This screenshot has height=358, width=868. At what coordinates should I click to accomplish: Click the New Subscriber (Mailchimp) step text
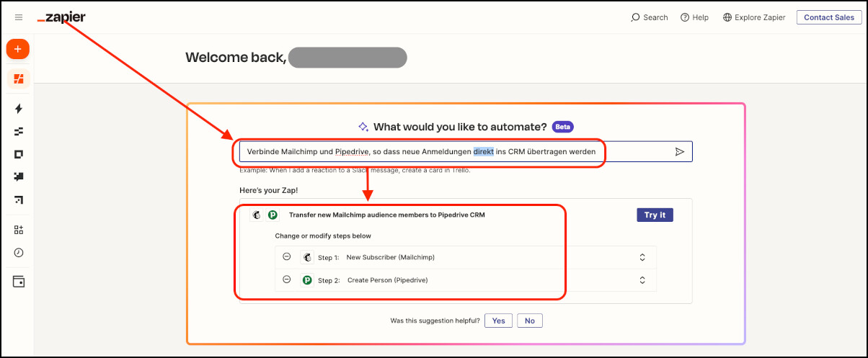coord(390,257)
